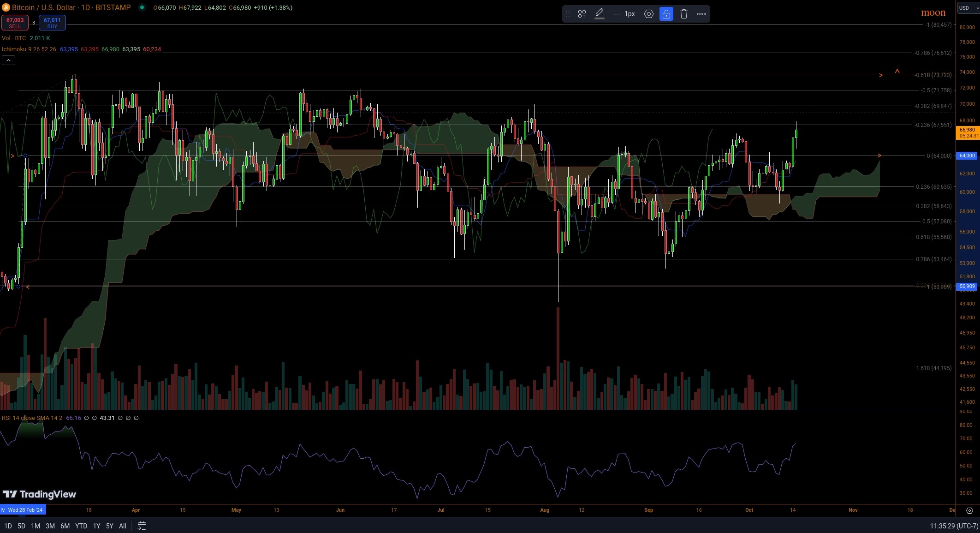Click the drawing toolbar drag handle
The image size is (980, 533).
point(568,14)
